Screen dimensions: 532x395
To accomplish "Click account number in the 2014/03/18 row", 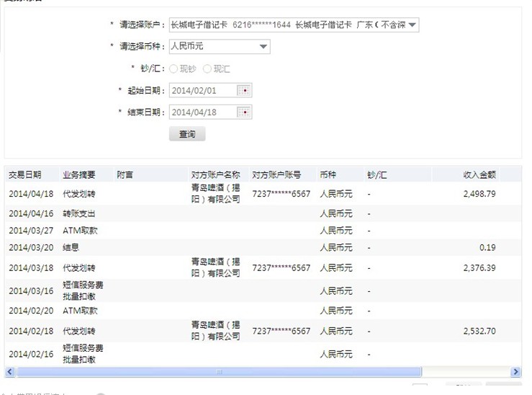I will pyautogui.click(x=281, y=268).
